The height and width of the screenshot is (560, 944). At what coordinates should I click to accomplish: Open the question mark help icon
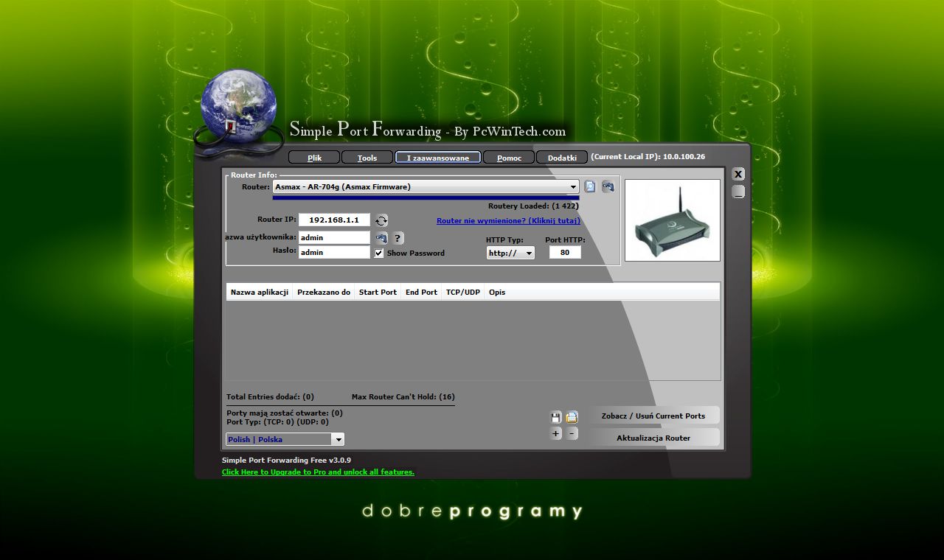(397, 237)
